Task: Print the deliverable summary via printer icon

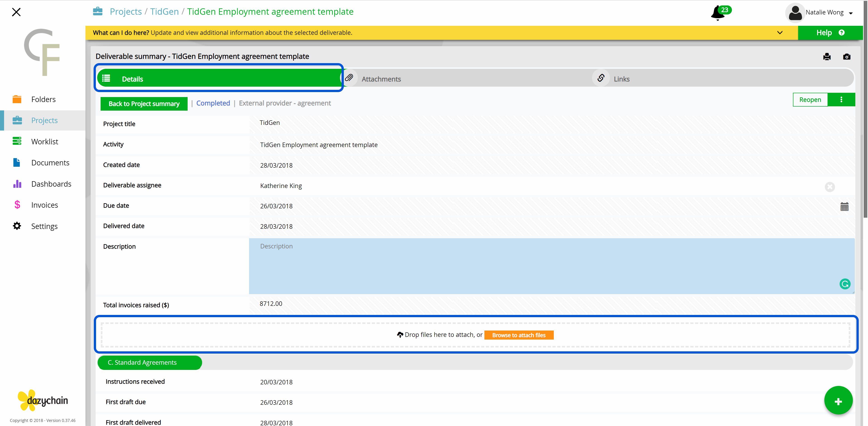Action: click(827, 57)
